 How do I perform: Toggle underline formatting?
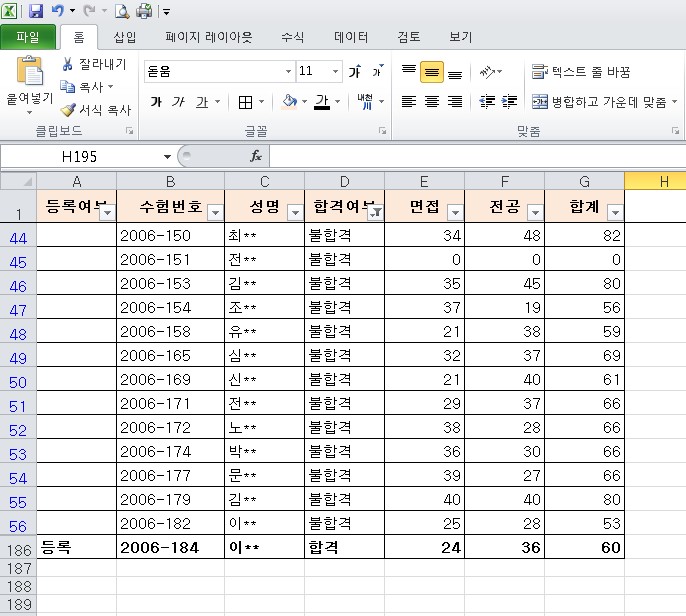[202, 102]
